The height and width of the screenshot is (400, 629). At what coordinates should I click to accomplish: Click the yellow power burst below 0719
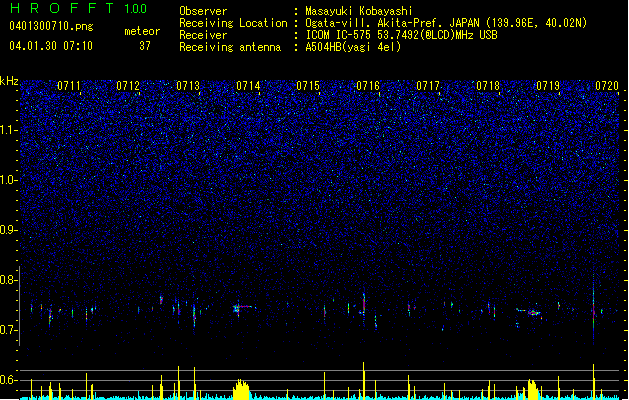(532, 389)
